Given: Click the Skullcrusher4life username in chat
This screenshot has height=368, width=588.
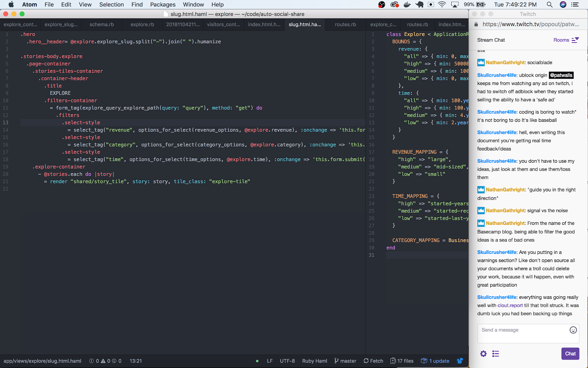Looking at the screenshot, I should pyautogui.click(x=497, y=75).
